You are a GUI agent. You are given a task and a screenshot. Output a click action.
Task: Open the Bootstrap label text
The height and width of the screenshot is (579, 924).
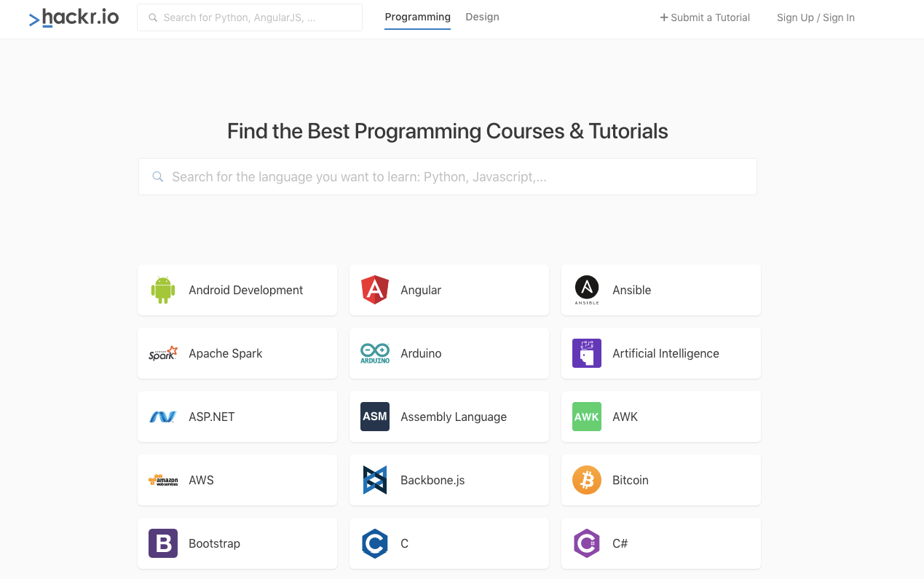(x=214, y=543)
